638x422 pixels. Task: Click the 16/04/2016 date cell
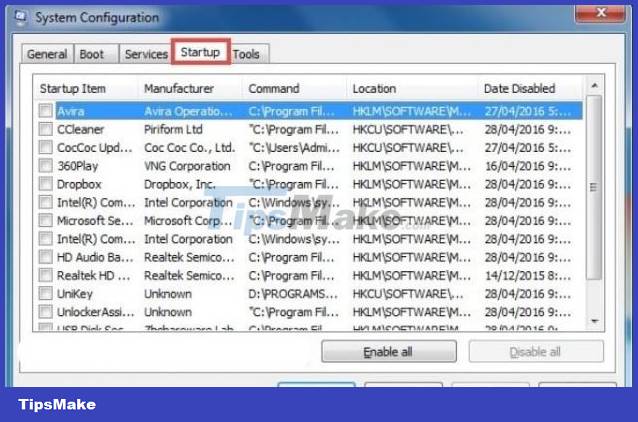[528, 166]
